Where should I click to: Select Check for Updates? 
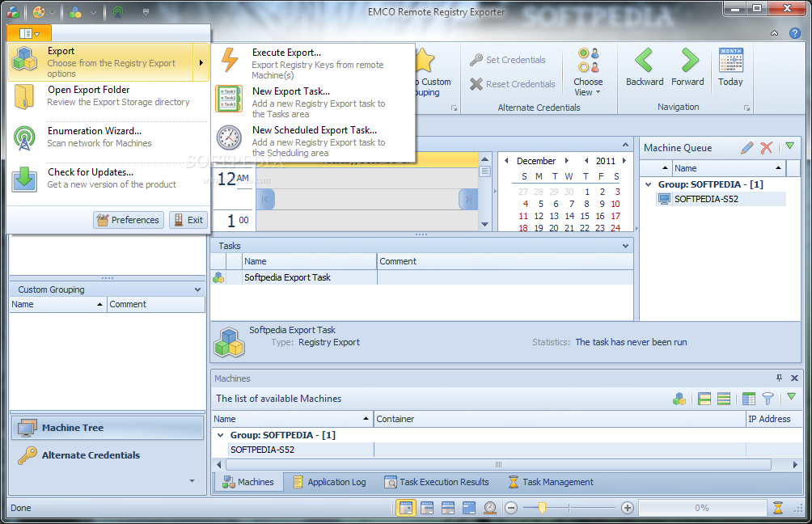(108, 179)
